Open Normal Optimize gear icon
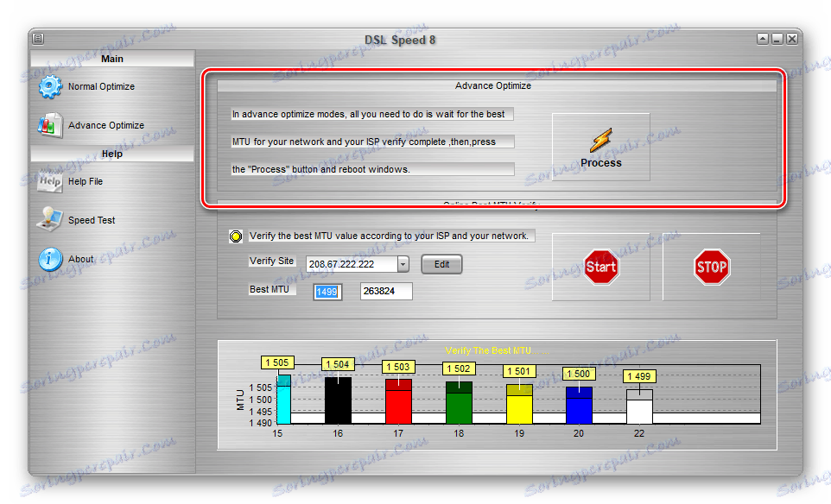Viewport: 831px width, 504px height. 50,87
